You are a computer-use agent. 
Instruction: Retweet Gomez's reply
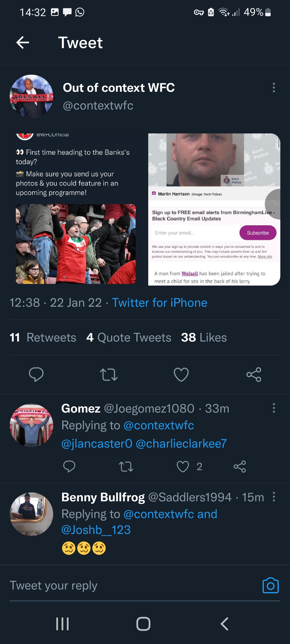click(x=126, y=466)
